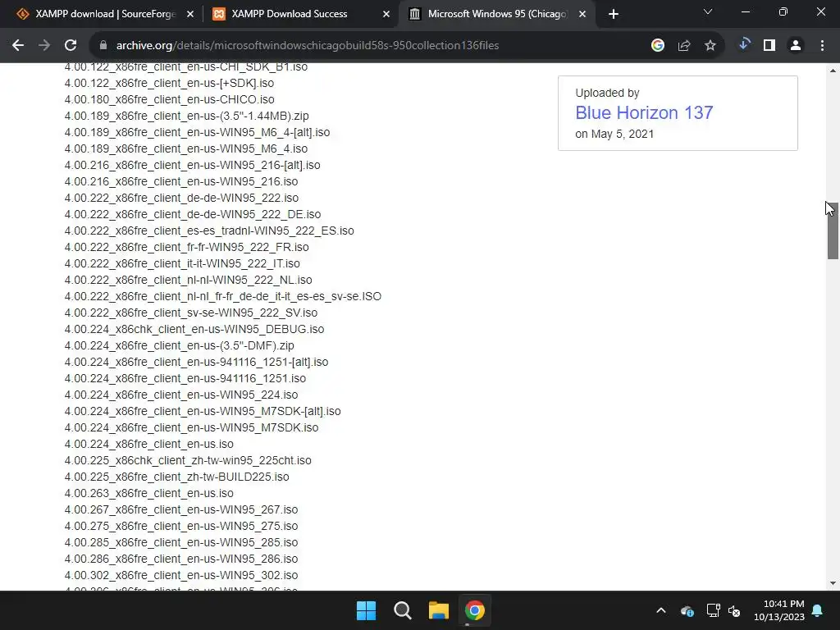Open clock and calendar 10:41 PM
Screen dimensions: 840x630
click(x=779, y=610)
